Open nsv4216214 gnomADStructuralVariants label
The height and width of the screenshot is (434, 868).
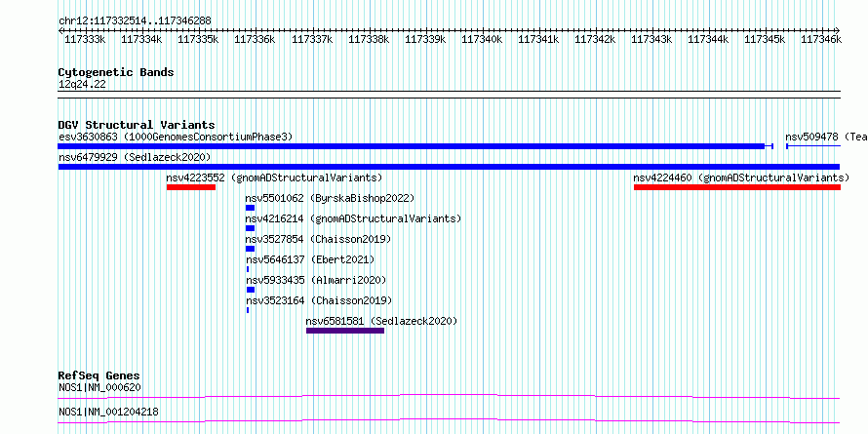tap(353, 219)
